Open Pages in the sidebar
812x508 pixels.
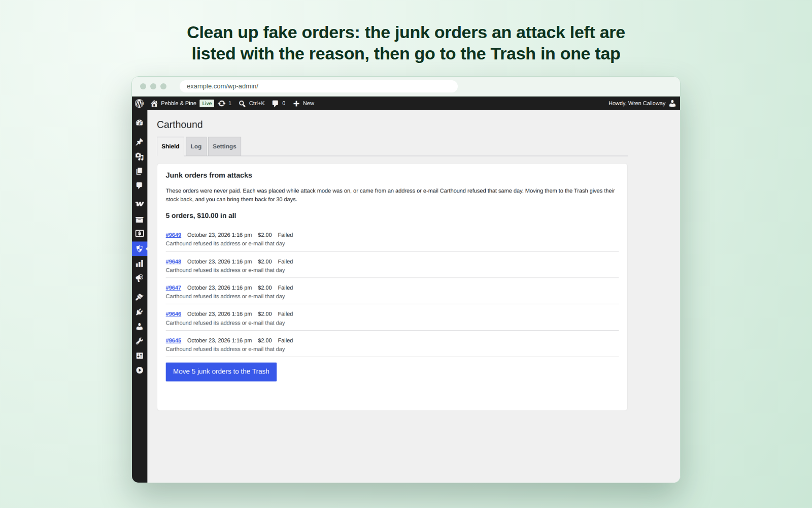coord(140,171)
